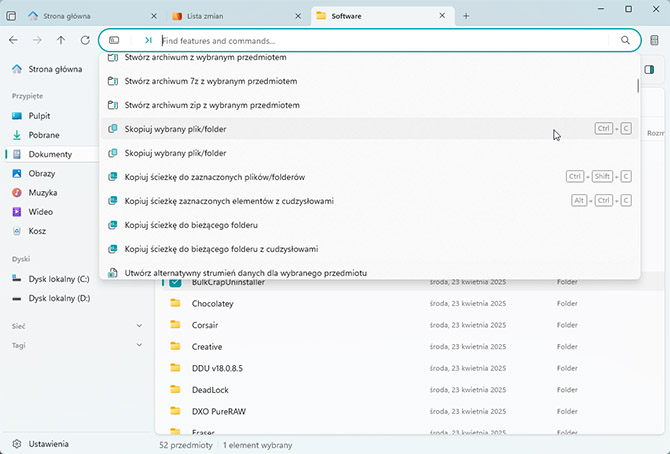The width and height of the screenshot is (670, 454).
Task: Select the Creative folder
Action: (x=410, y=347)
